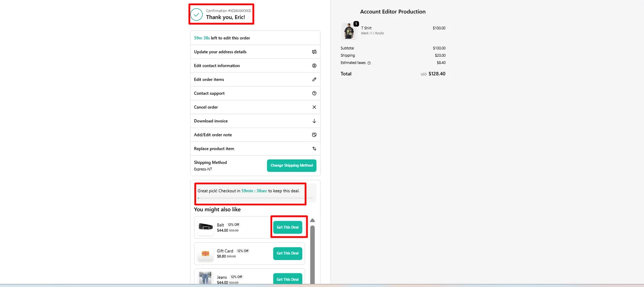Click the Gift Card price '$8.80'
Image resolution: width=644 pixels, height=287 pixels.
click(221, 256)
